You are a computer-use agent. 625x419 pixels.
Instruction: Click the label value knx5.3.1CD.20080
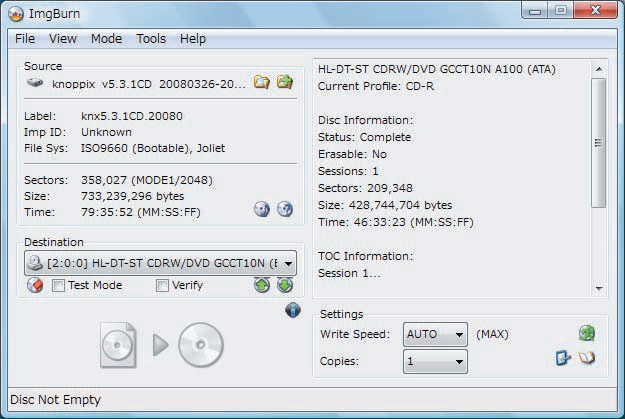132,116
